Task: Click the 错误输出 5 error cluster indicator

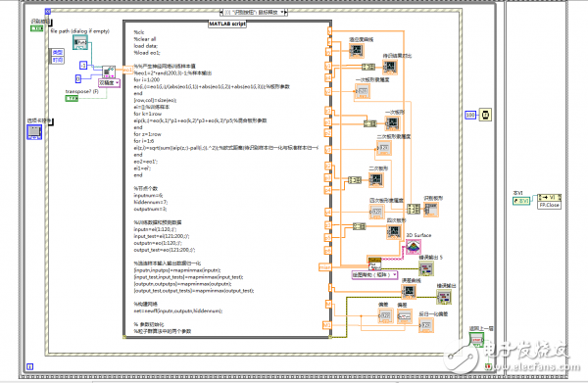Action: [426, 268]
